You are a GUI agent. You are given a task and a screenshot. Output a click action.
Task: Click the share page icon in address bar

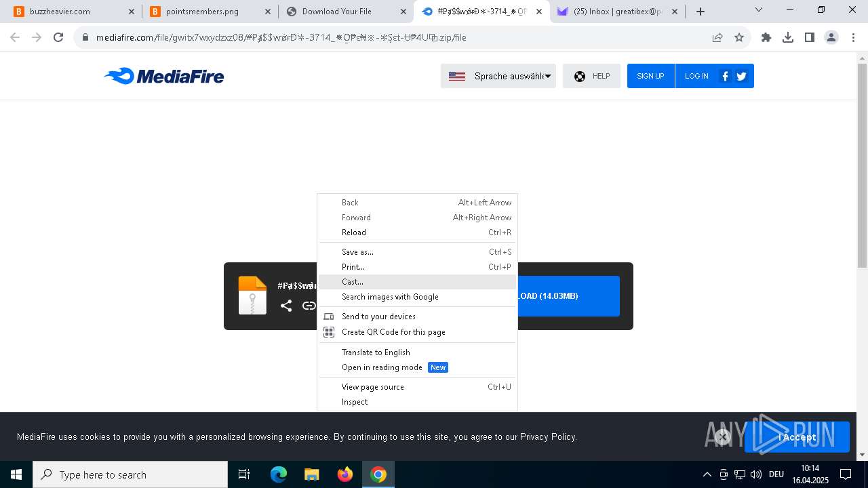click(x=717, y=37)
